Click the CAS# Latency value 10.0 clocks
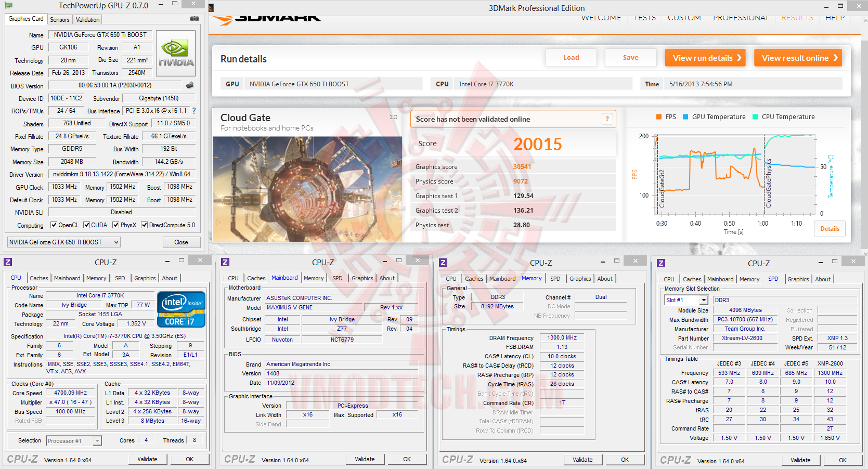Screen dimensions: 868x469 pyautogui.click(x=562, y=357)
